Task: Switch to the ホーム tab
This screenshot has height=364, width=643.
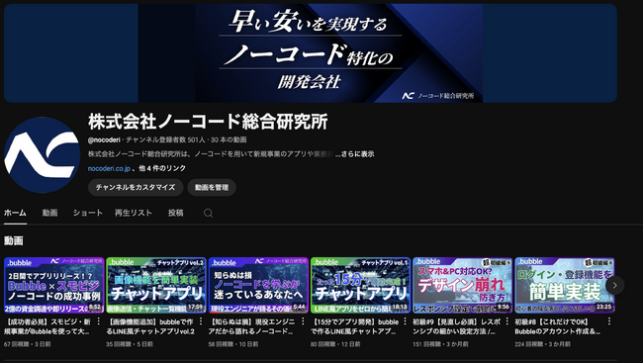Action: tap(15, 213)
